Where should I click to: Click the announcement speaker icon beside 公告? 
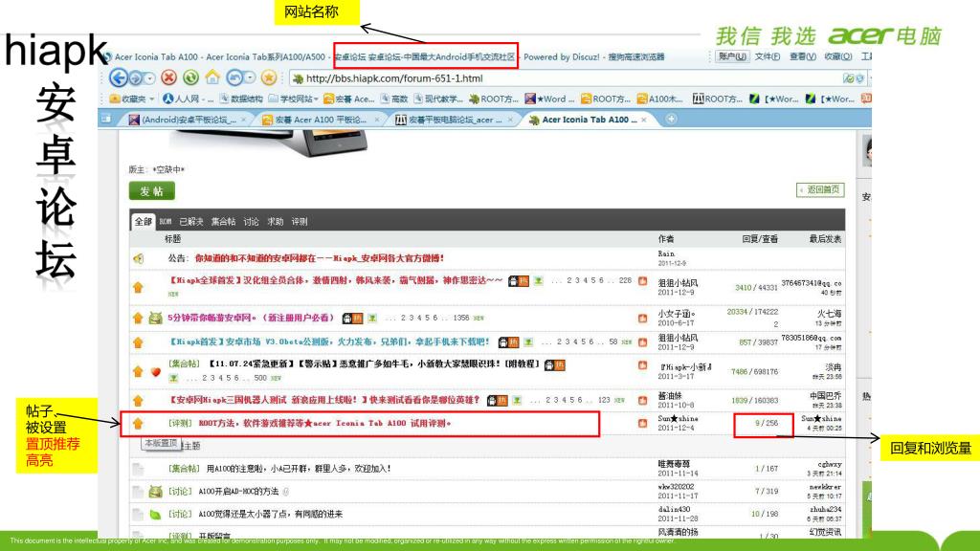point(139,258)
